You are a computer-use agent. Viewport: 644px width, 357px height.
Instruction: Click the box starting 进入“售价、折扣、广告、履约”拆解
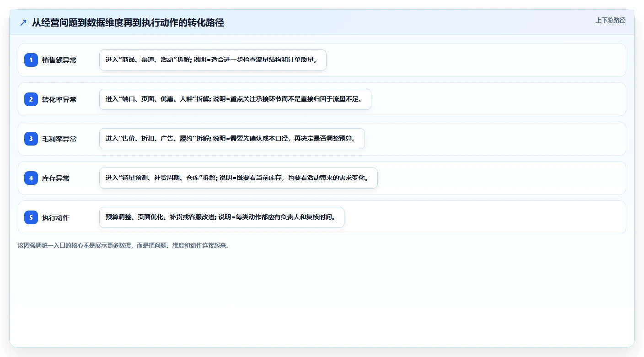point(232,139)
